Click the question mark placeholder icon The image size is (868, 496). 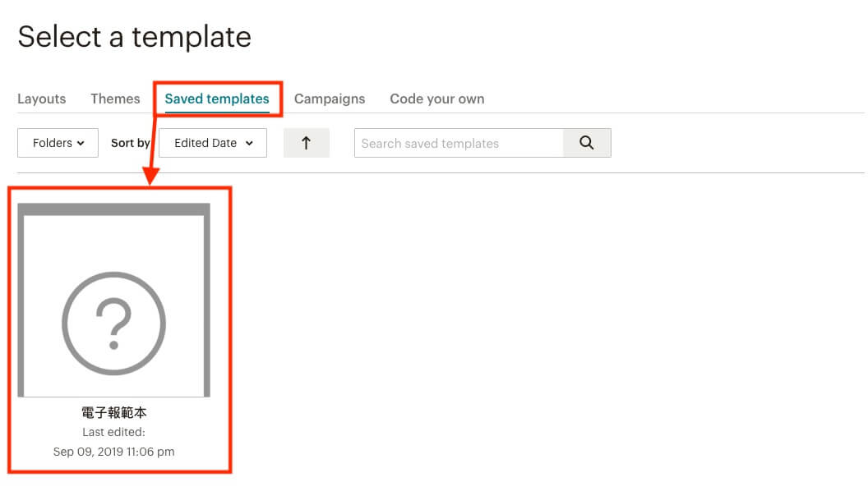[x=113, y=324]
